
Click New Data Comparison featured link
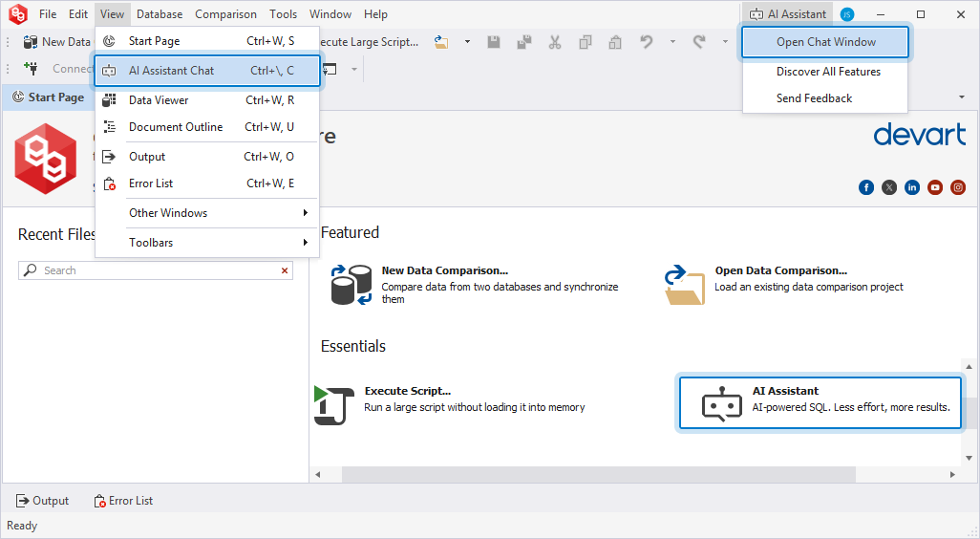tap(444, 270)
